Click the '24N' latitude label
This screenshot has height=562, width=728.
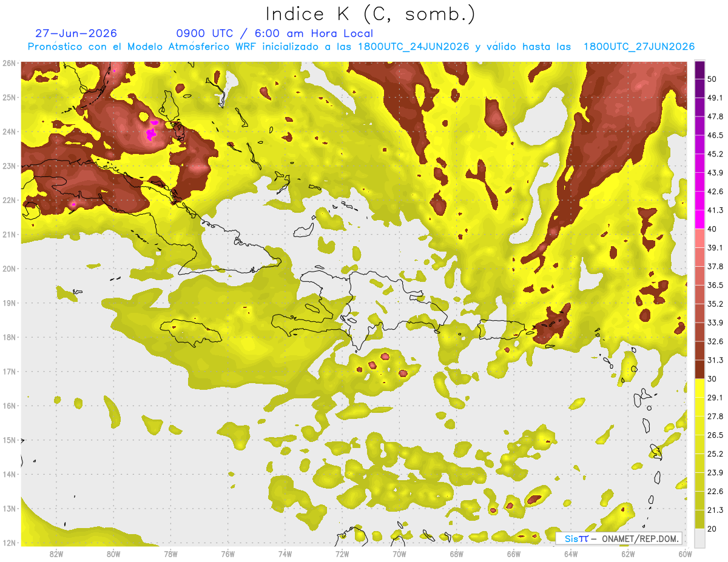[9, 132]
